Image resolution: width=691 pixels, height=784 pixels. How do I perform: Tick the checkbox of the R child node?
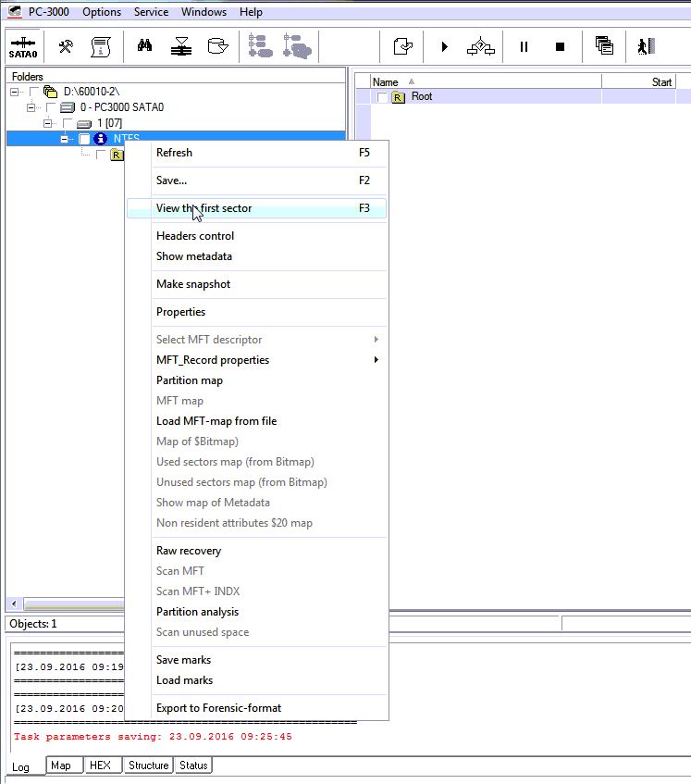point(101,155)
